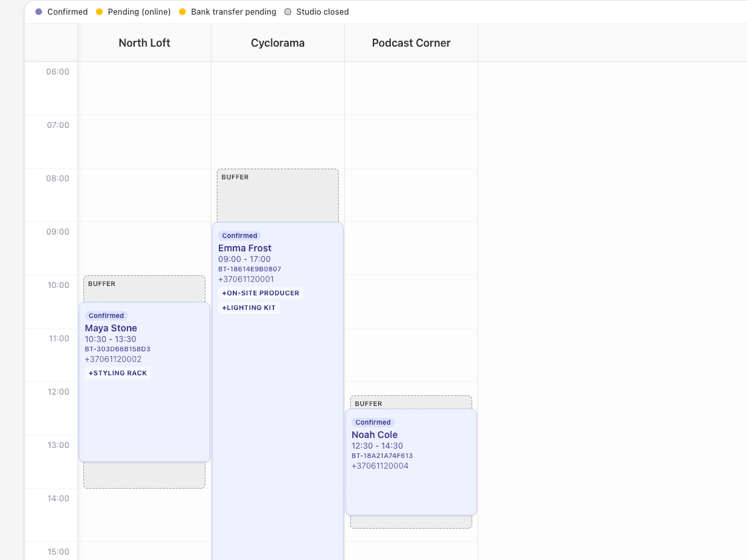Click Confirmed badge on Emma Frost booking
Viewport: 747px width, 560px height.
coord(239,236)
